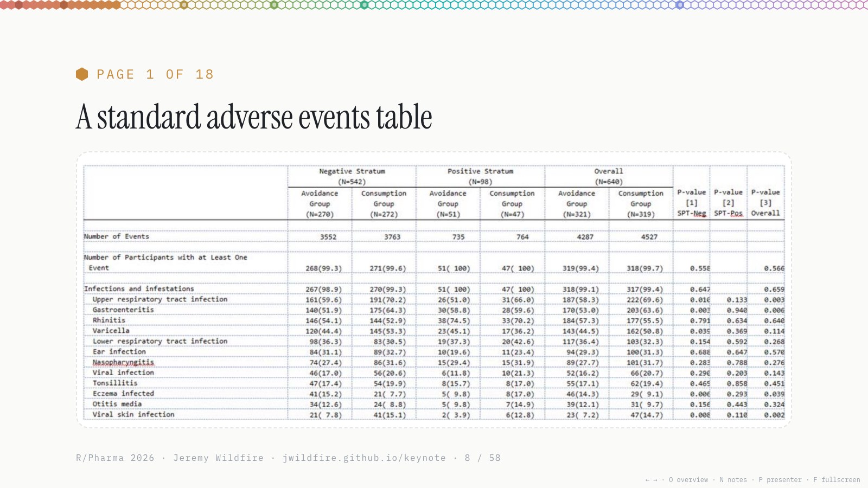
Task: Click the '4527' events cell
Action: point(649,237)
